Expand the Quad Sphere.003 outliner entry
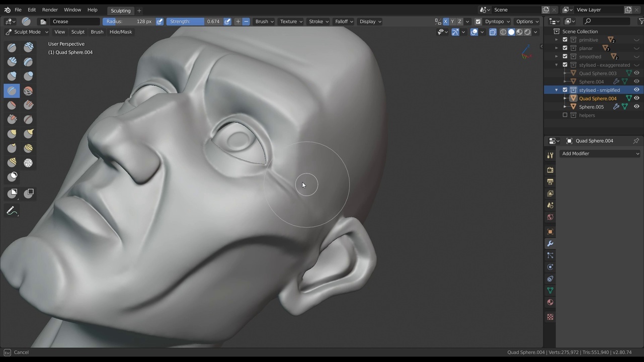 tap(565, 73)
